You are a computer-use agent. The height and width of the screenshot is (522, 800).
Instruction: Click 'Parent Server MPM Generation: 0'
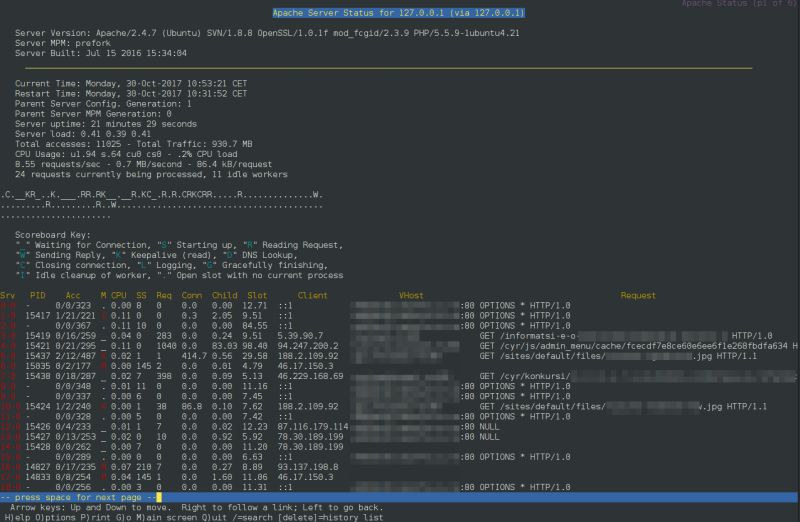[x=93, y=114]
